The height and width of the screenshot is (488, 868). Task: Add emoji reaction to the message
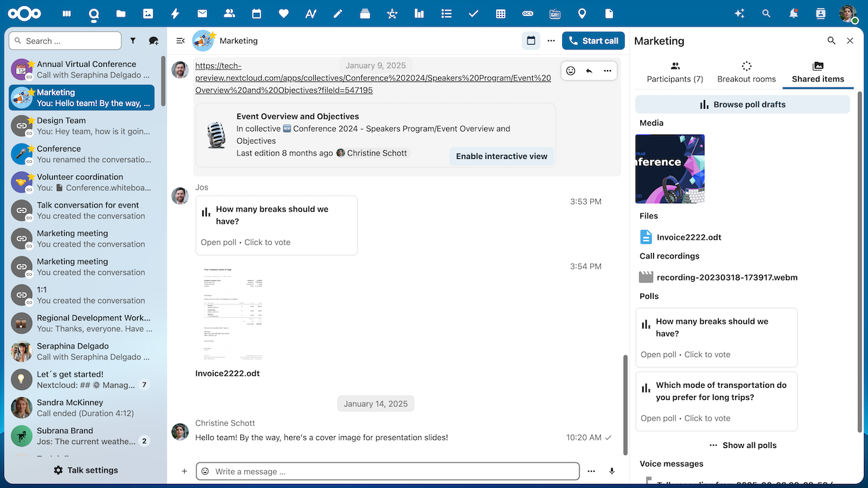click(x=570, y=71)
